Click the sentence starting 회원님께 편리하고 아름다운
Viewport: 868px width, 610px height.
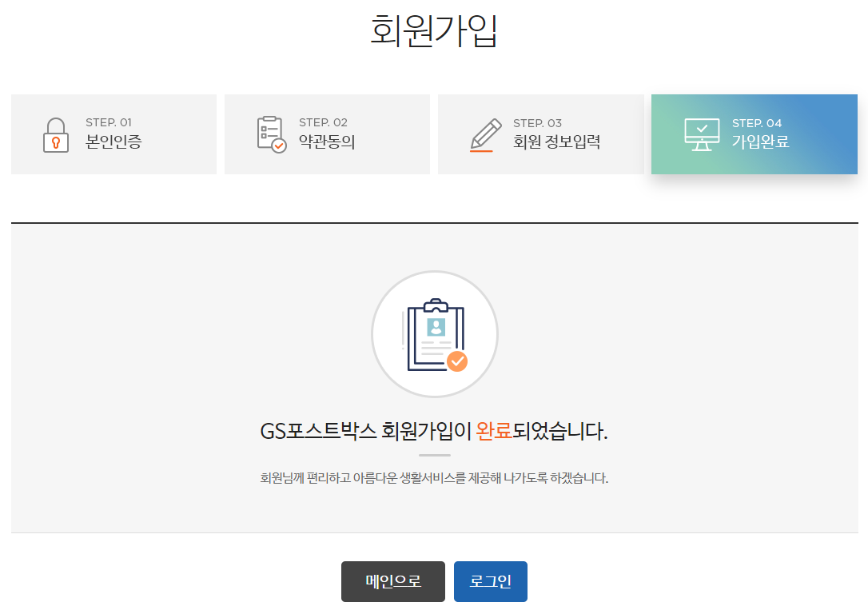click(434, 478)
